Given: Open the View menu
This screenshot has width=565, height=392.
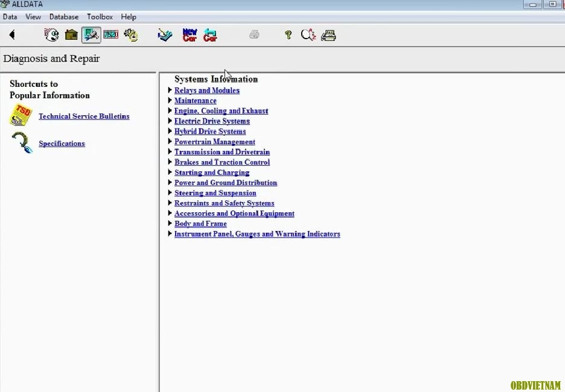Looking at the screenshot, I should click(33, 17).
